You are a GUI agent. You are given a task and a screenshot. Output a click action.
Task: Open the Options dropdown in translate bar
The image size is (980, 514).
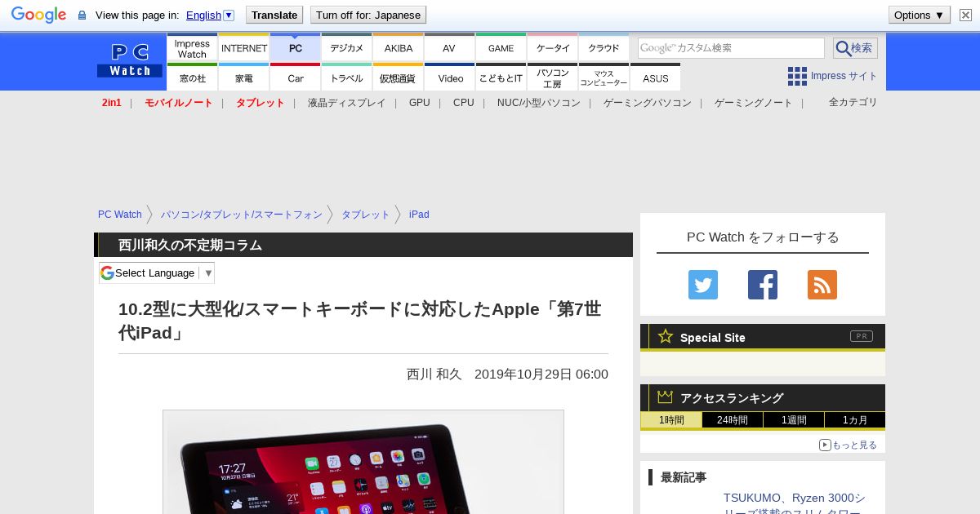point(920,15)
